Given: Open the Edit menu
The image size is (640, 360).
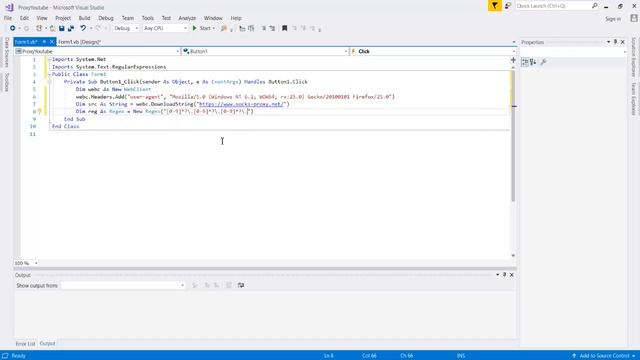Looking at the screenshot, I should [x=24, y=18].
